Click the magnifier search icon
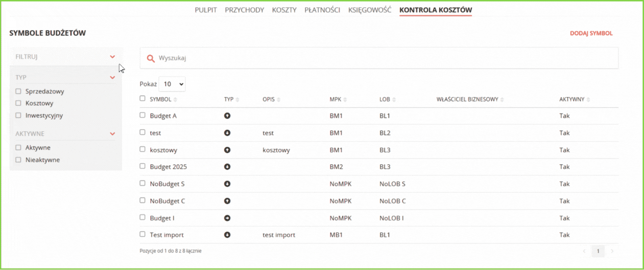 click(151, 58)
